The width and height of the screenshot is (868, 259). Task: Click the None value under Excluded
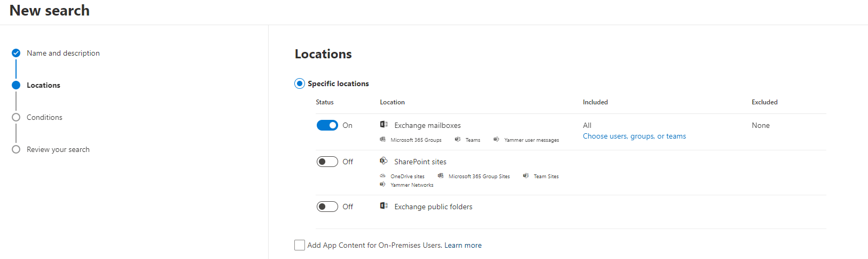coord(761,125)
